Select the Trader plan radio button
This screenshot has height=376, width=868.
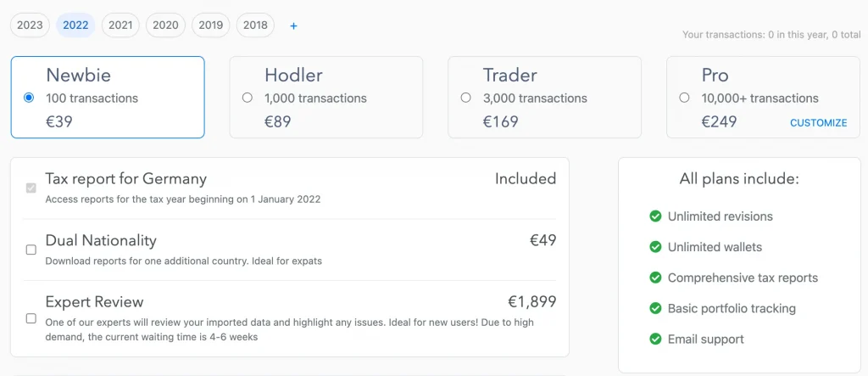(466, 98)
